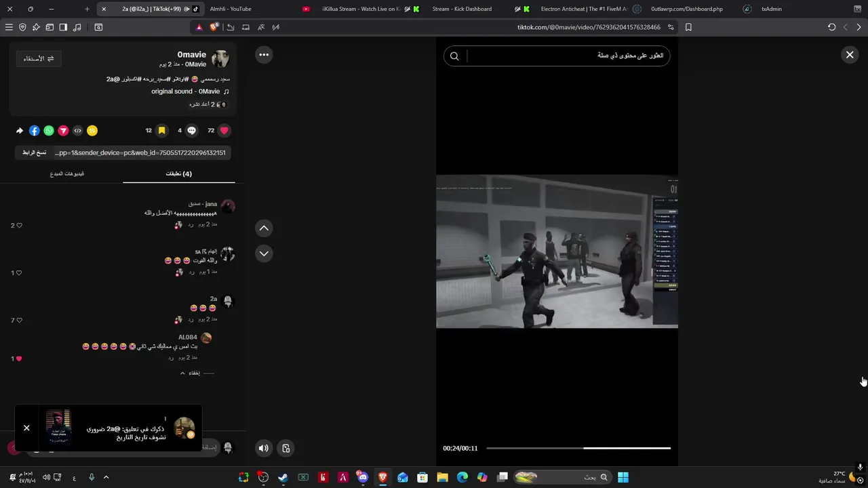Click the نسخ الرابط copy link button
The width and height of the screenshot is (868, 488).
[x=34, y=152]
